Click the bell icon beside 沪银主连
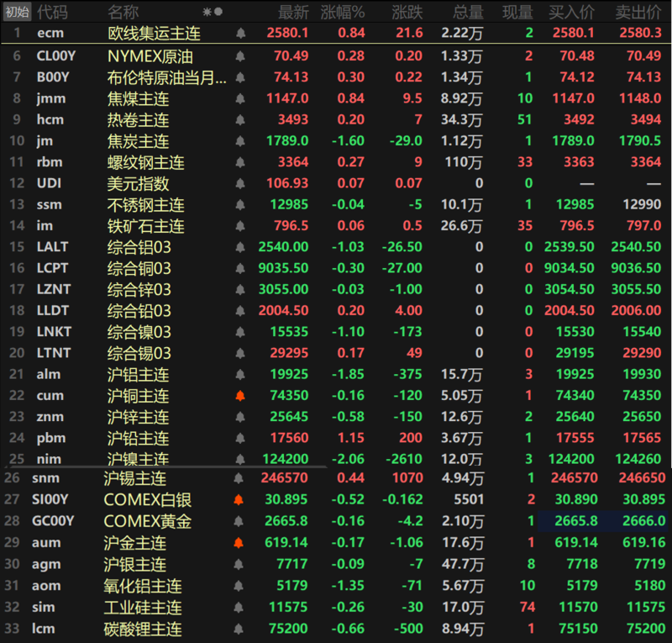 point(239,565)
